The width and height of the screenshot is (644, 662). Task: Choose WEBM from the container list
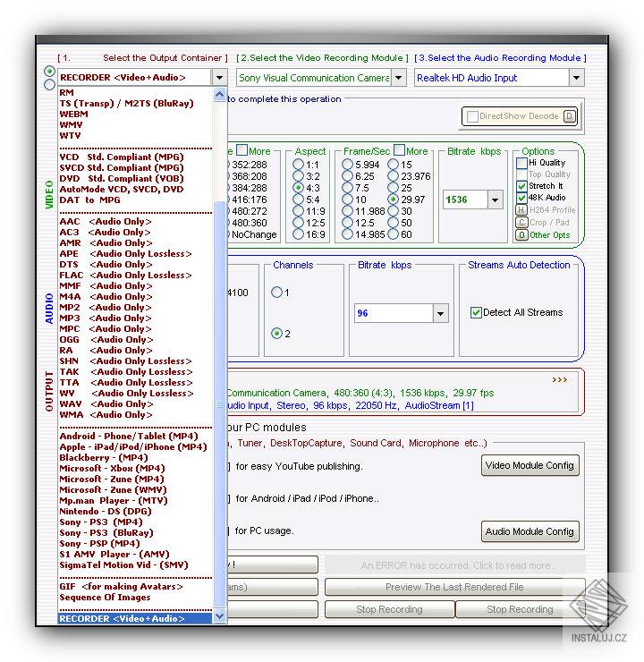pos(74,115)
